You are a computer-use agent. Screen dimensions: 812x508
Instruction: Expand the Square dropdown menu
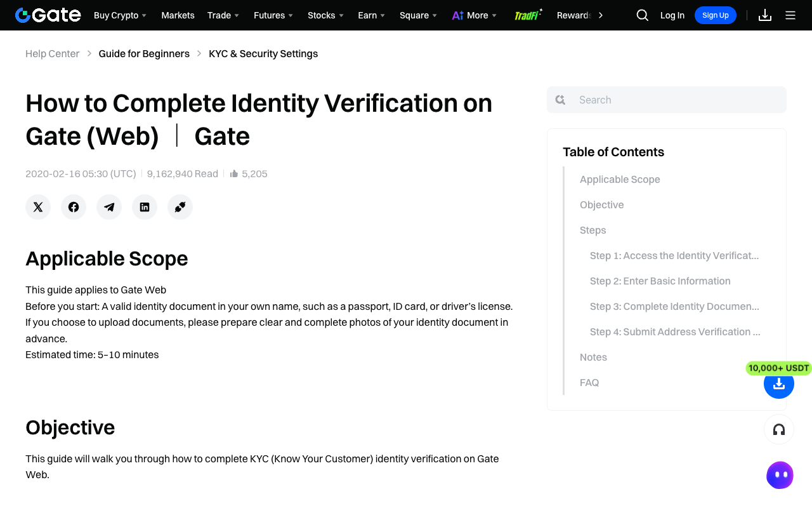[x=419, y=15]
